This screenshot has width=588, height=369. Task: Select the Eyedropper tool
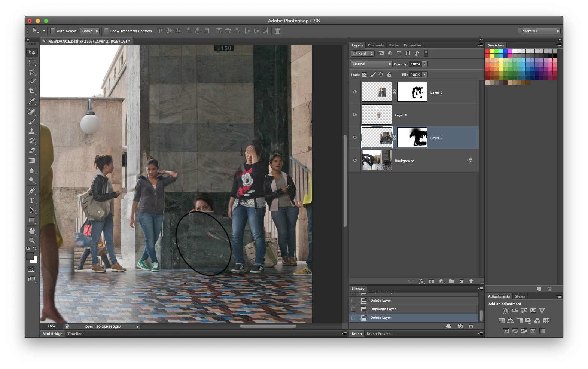click(32, 101)
